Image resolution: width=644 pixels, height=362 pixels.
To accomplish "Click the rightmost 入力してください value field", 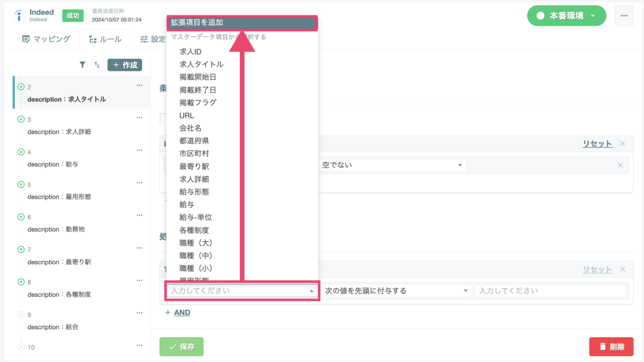I will [551, 291].
